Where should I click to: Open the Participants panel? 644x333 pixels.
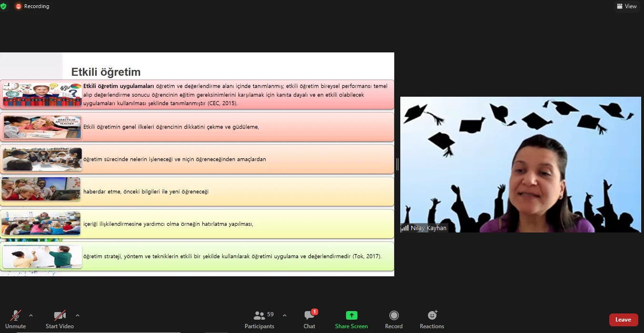[x=259, y=319]
